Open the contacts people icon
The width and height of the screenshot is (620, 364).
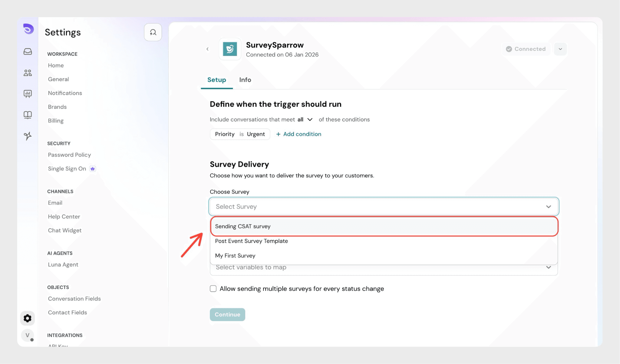tap(28, 73)
